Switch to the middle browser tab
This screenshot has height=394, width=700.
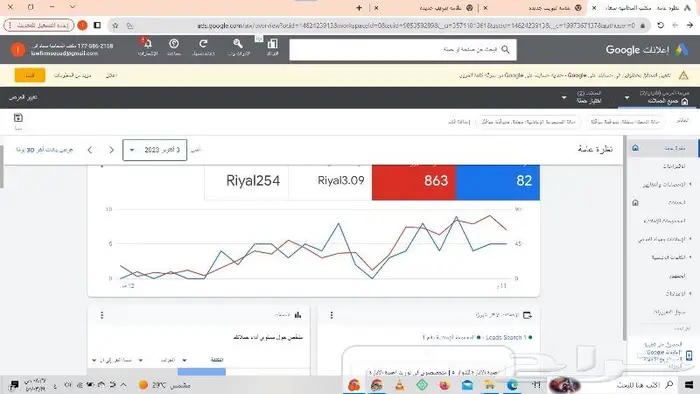click(x=533, y=8)
